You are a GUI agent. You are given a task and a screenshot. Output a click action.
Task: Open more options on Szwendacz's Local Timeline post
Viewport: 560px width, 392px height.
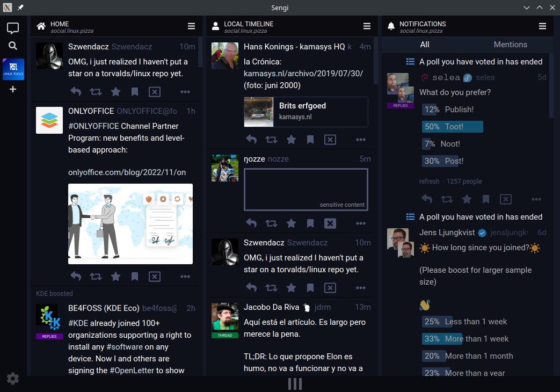pyautogui.click(x=361, y=288)
